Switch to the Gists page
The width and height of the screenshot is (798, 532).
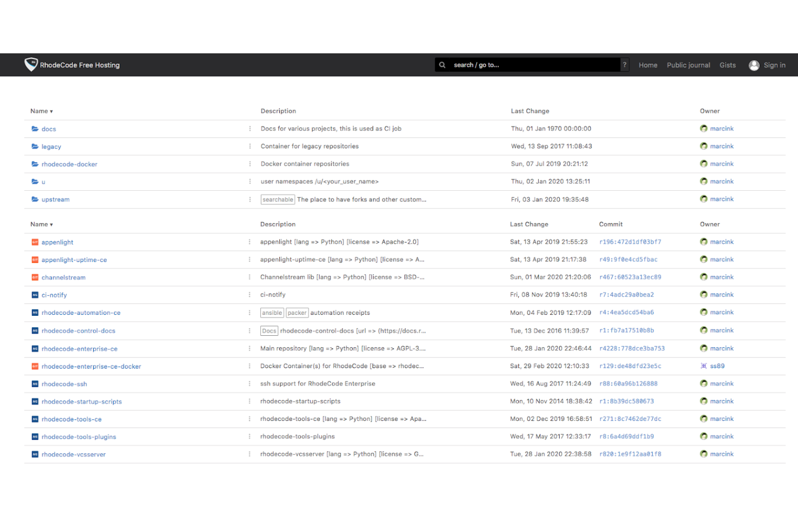pos(727,65)
